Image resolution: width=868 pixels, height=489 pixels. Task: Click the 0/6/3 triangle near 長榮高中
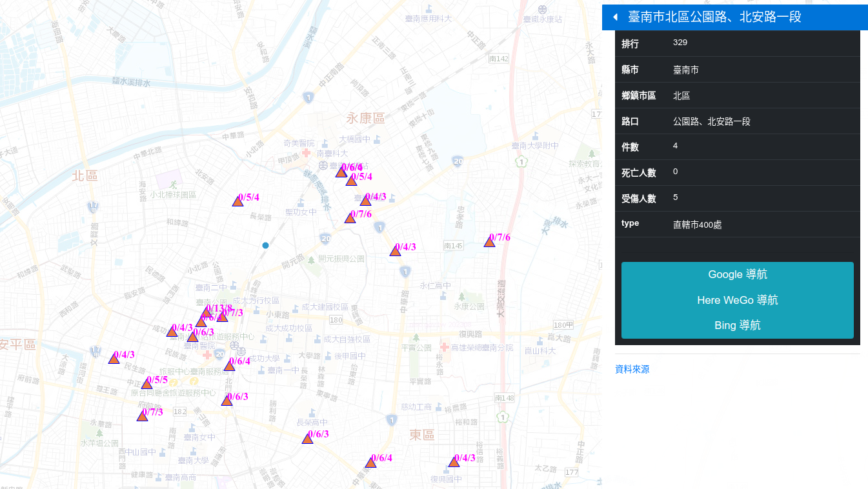pyautogui.click(x=308, y=439)
